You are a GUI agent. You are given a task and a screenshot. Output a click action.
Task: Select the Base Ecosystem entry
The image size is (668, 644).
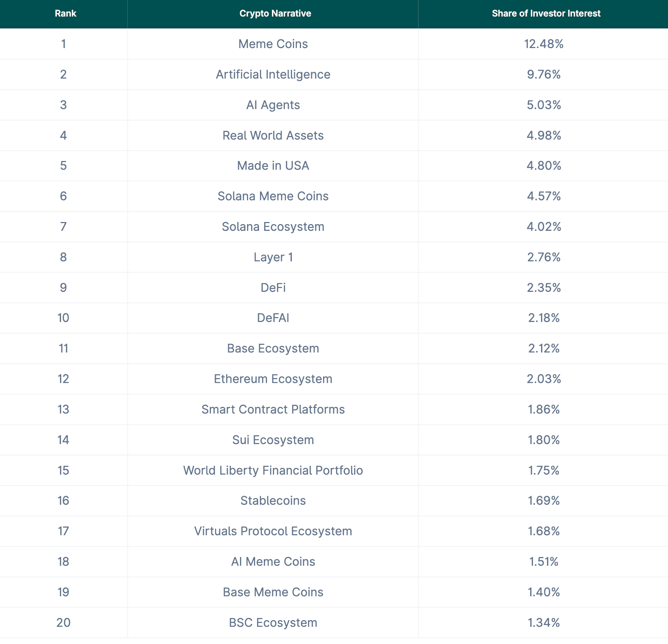pyautogui.click(x=273, y=349)
